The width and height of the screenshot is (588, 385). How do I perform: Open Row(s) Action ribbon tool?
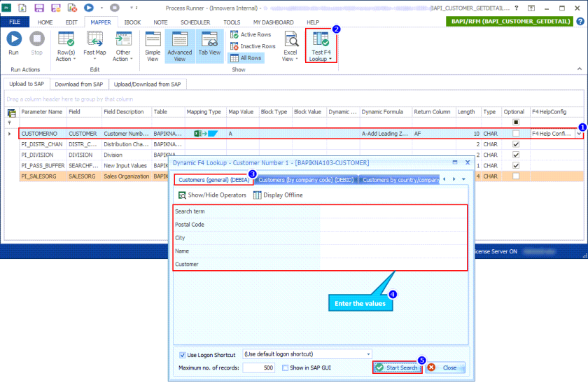click(x=66, y=46)
